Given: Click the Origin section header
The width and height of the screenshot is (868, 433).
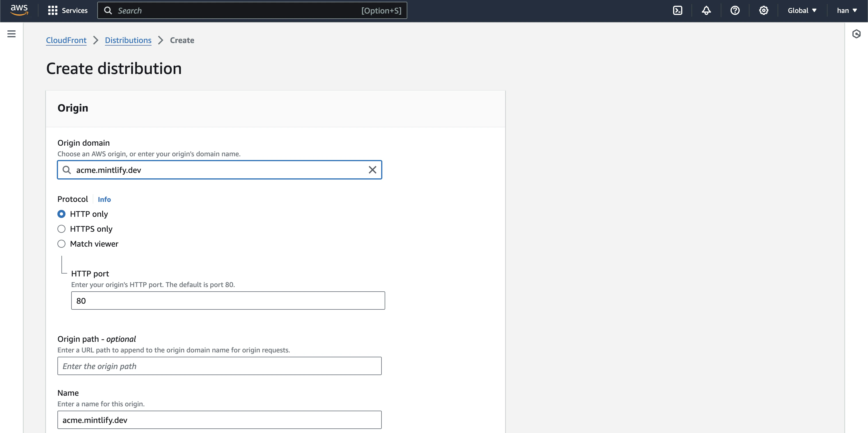Looking at the screenshot, I should pyautogui.click(x=73, y=108).
